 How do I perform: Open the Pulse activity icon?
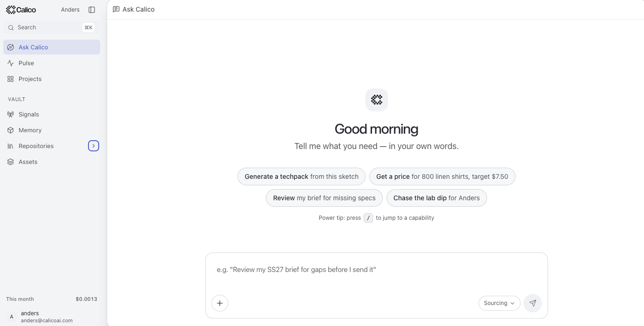coord(11,63)
